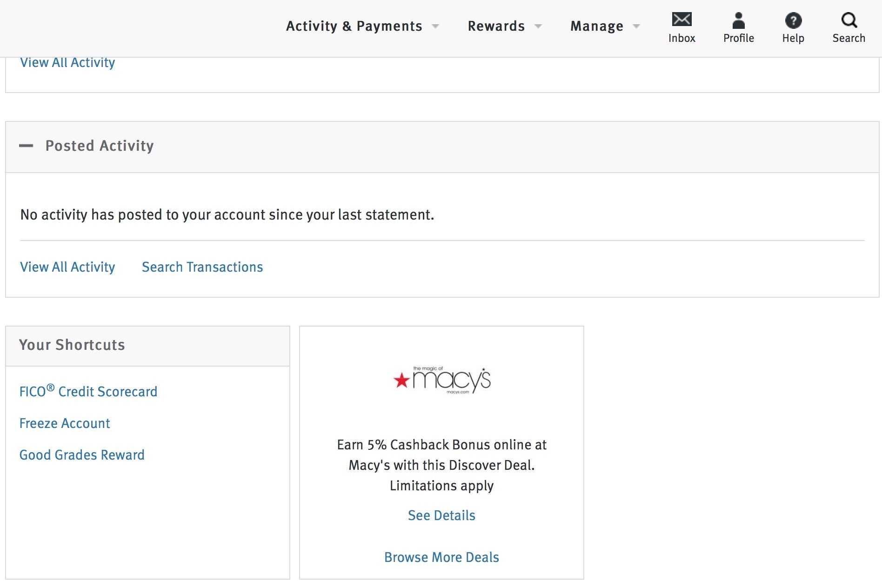882x588 pixels.
Task: Click the Your Shortcuts panel header
Action: point(72,345)
